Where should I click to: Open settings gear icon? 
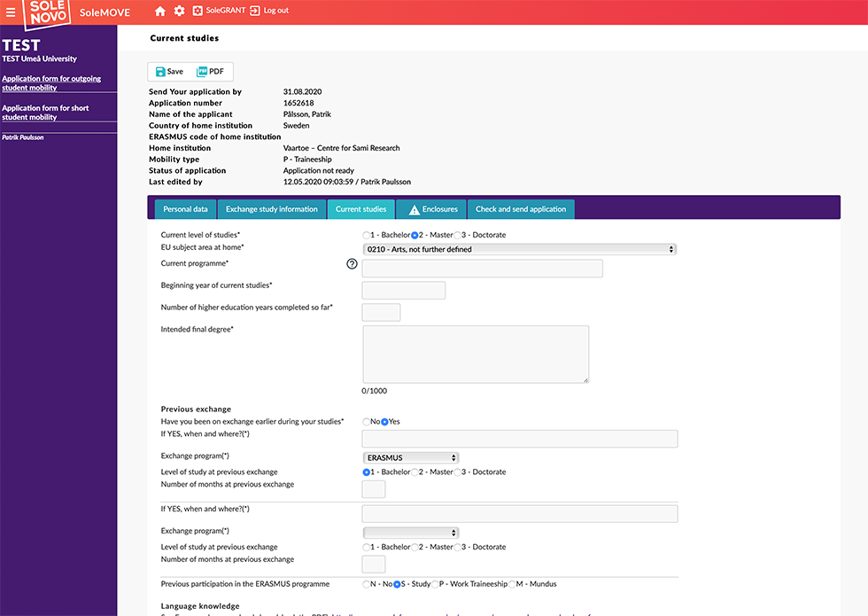click(x=179, y=11)
